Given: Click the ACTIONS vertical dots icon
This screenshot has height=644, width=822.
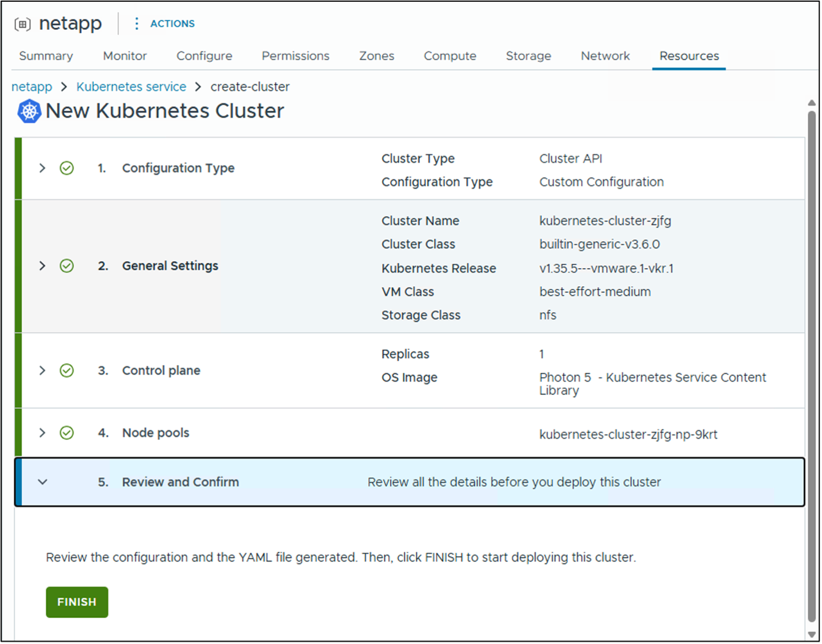Looking at the screenshot, I should tap(136, 23).
